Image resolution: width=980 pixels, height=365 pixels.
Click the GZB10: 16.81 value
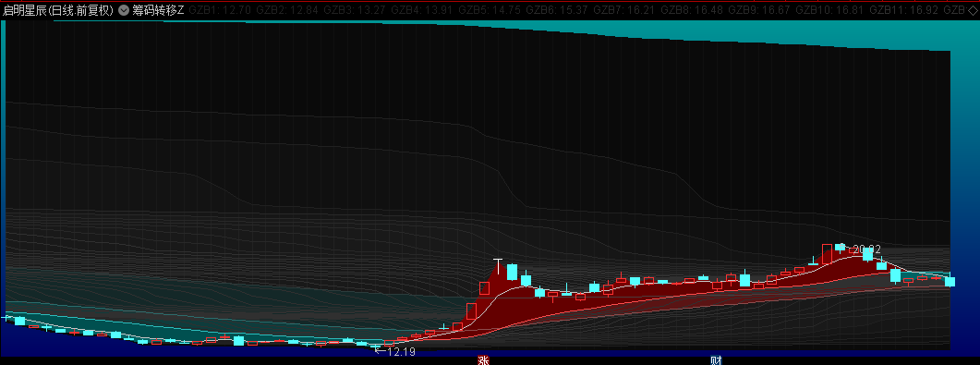830,10
